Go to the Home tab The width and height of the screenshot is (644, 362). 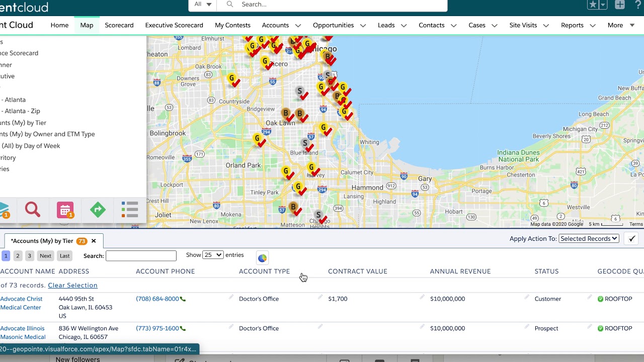click(x=59, y=25)
